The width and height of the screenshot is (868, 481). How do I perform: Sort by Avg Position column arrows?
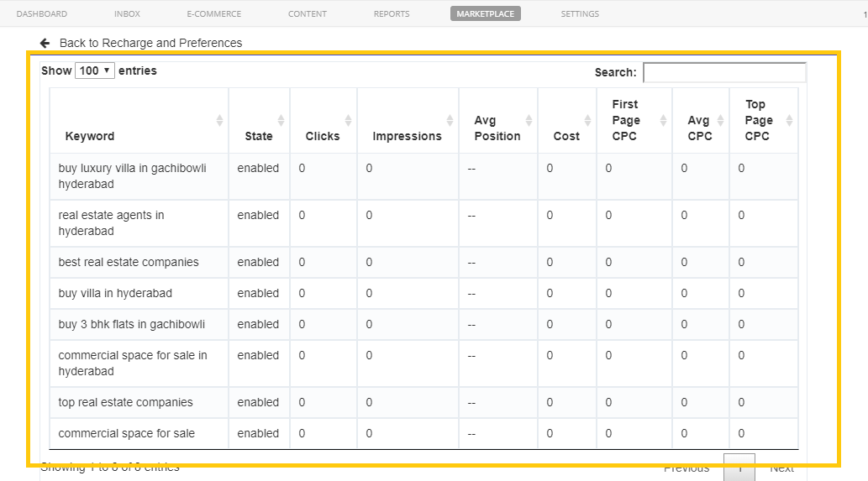(x=529, y=121)
